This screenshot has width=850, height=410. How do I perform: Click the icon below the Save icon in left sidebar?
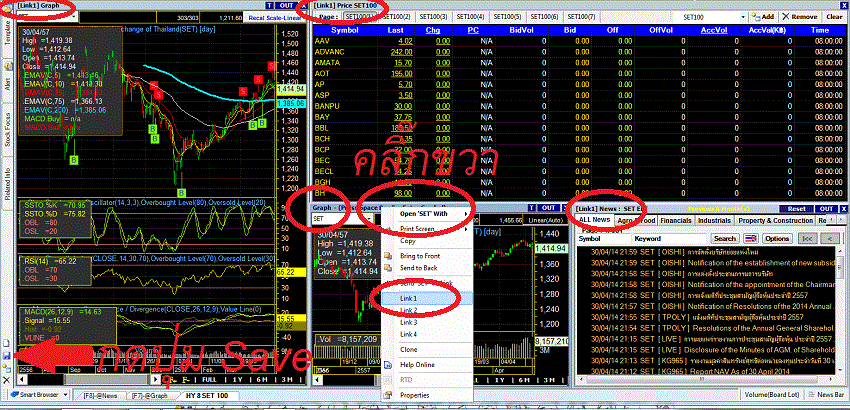[7, 368]
